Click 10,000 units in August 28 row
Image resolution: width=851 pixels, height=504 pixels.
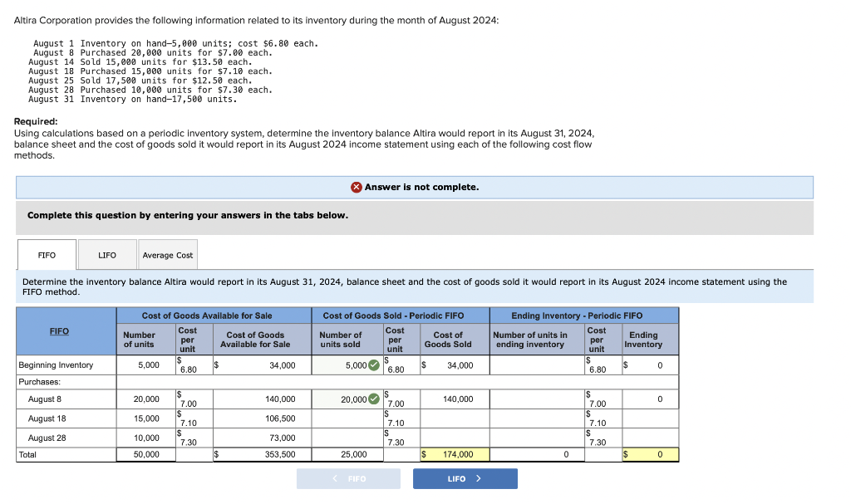point(146,438)
